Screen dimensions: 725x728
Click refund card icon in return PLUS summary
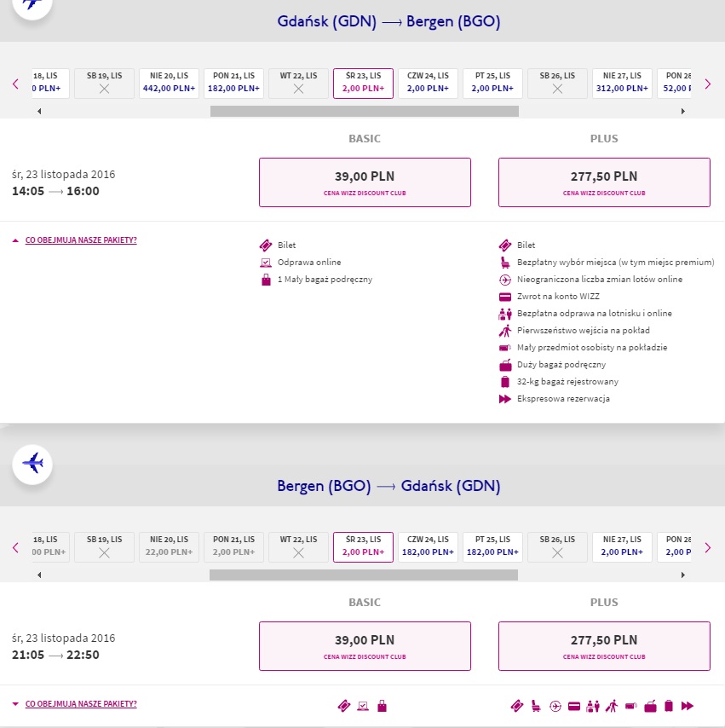coord(574,707)
